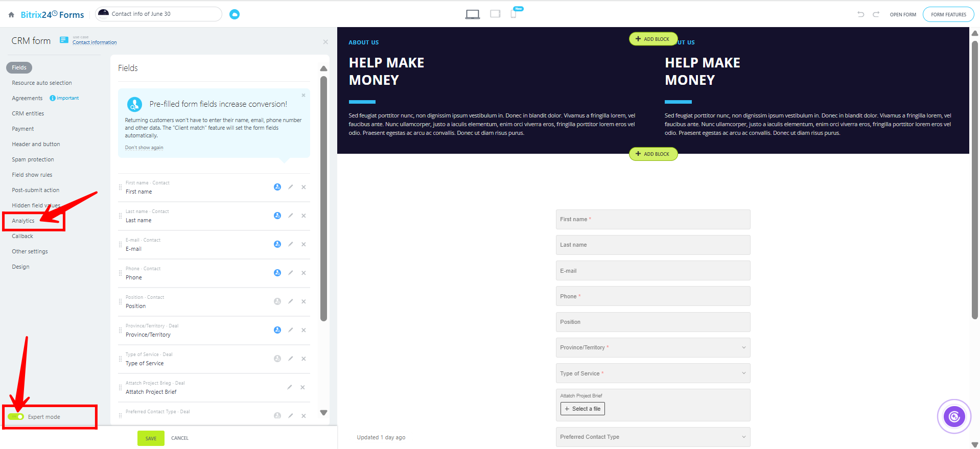The height and width of the screenshot is (449, 980).
Task: Click ADD BLOCK below the dark banner
Action: pyautogui.click(x=653, y=154)
